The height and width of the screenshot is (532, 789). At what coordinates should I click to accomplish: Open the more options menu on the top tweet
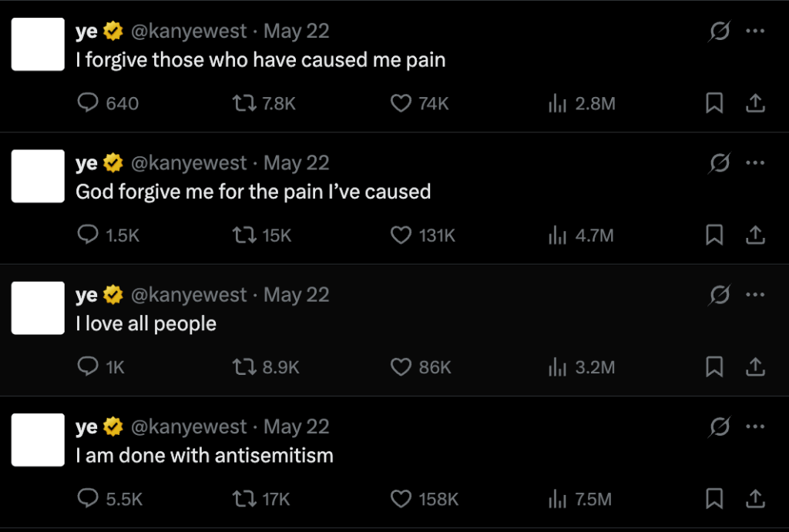coord(756,29)
